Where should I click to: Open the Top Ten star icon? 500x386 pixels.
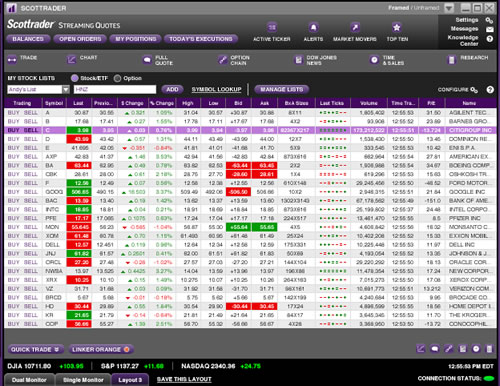(x=397, y=27)
